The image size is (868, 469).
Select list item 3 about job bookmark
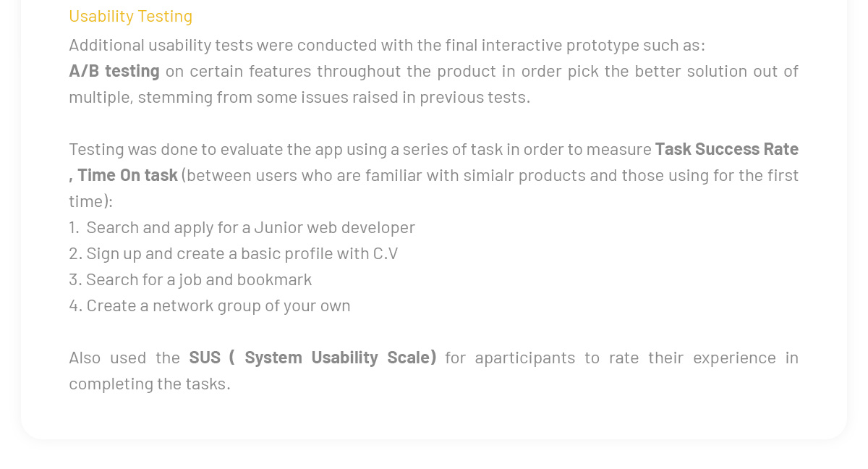pyautogui.click(x=191, y=279)
